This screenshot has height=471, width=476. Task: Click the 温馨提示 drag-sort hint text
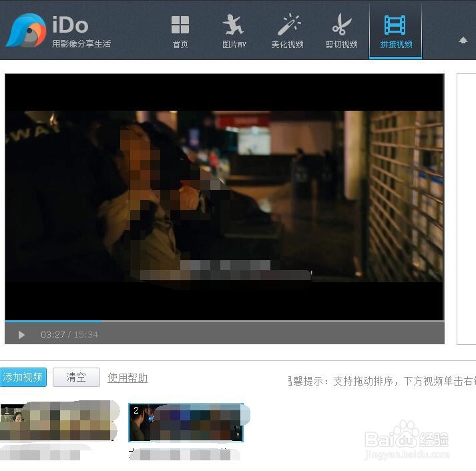click(x=382, y=381)
